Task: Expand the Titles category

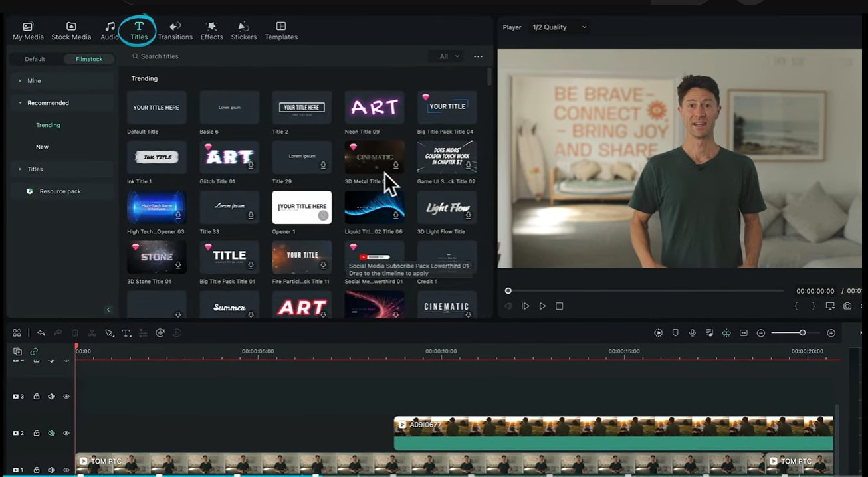Action: click(62, 169)
